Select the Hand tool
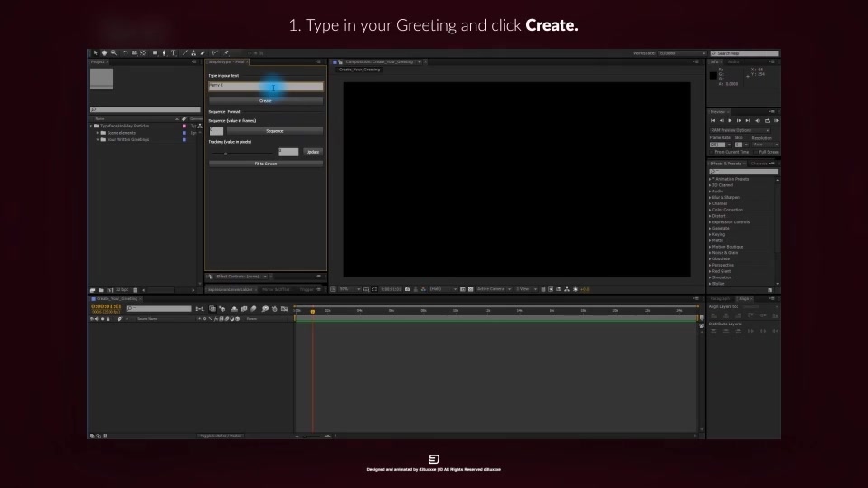Image resolution: width=868 pixels, height=488 pixels. [104, 53]
